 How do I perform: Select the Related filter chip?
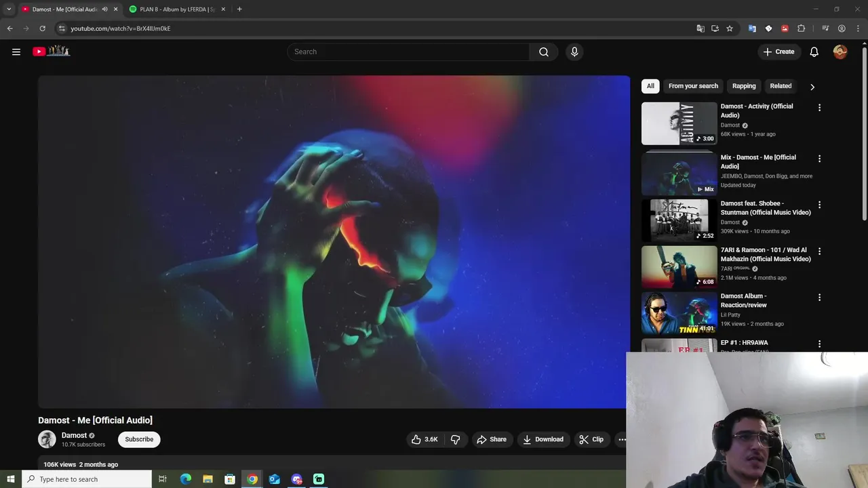coord(781,86)
